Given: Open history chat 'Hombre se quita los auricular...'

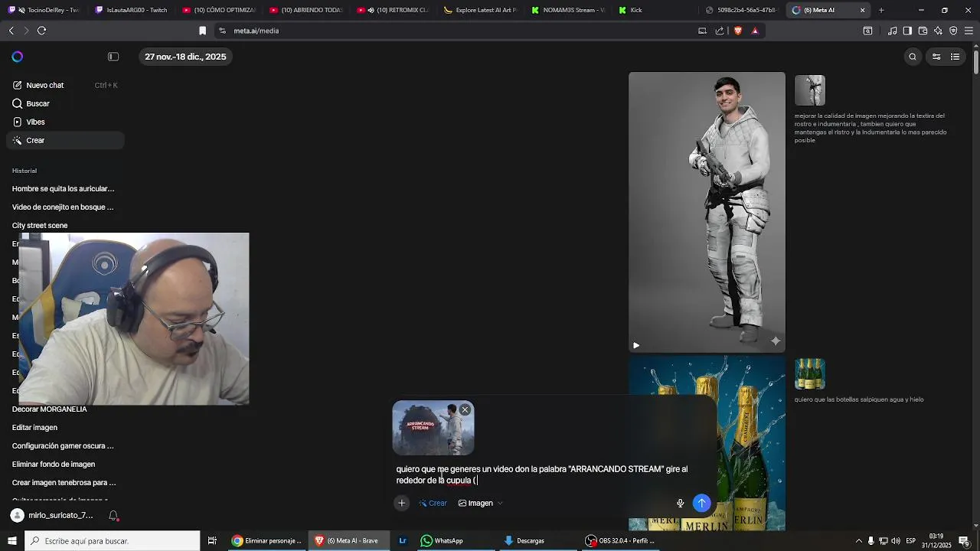Looking at the screenshot, I should 64,188.
